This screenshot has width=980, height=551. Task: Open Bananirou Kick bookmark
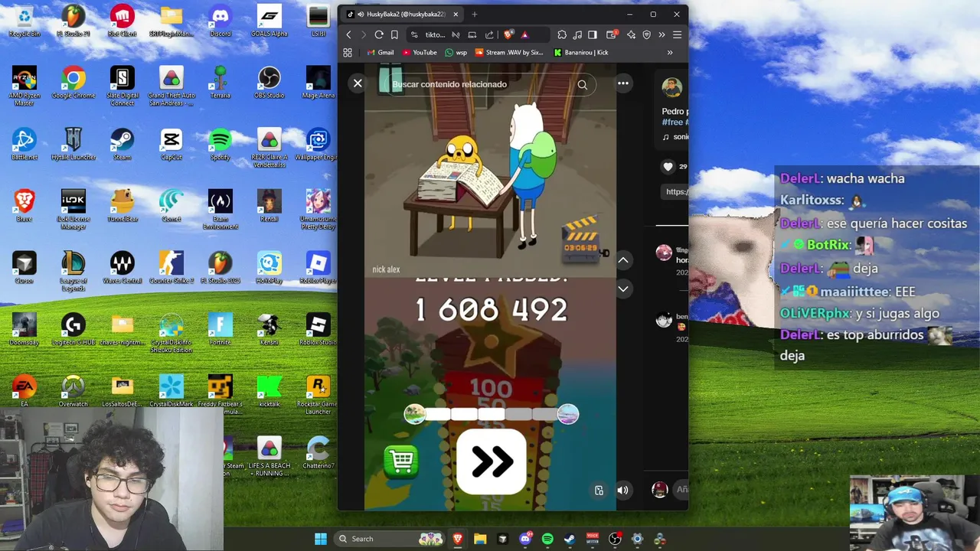[x=581, y=53]
